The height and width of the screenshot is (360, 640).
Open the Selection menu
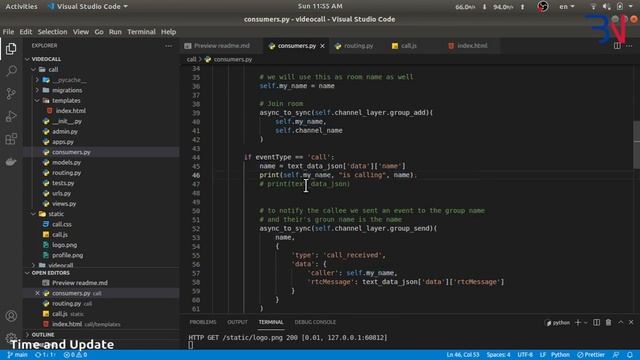click(52, 32)
